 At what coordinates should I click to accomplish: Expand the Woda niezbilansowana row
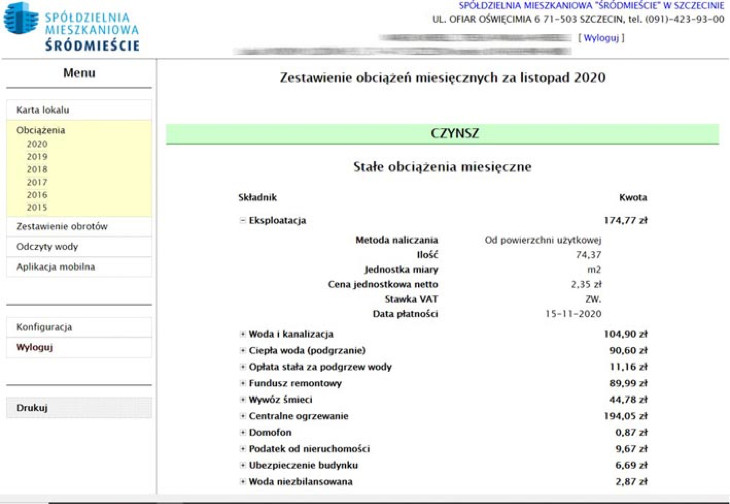[242, 482]
